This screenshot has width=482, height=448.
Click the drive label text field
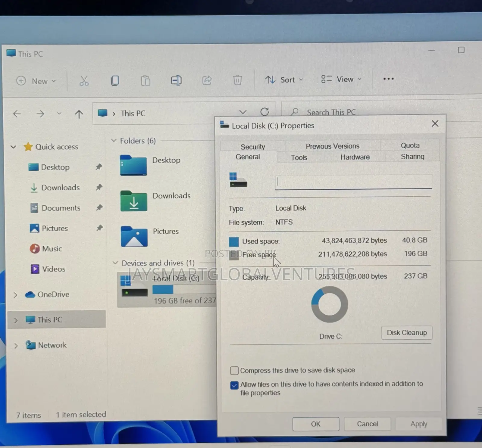(x=354, y=182)
